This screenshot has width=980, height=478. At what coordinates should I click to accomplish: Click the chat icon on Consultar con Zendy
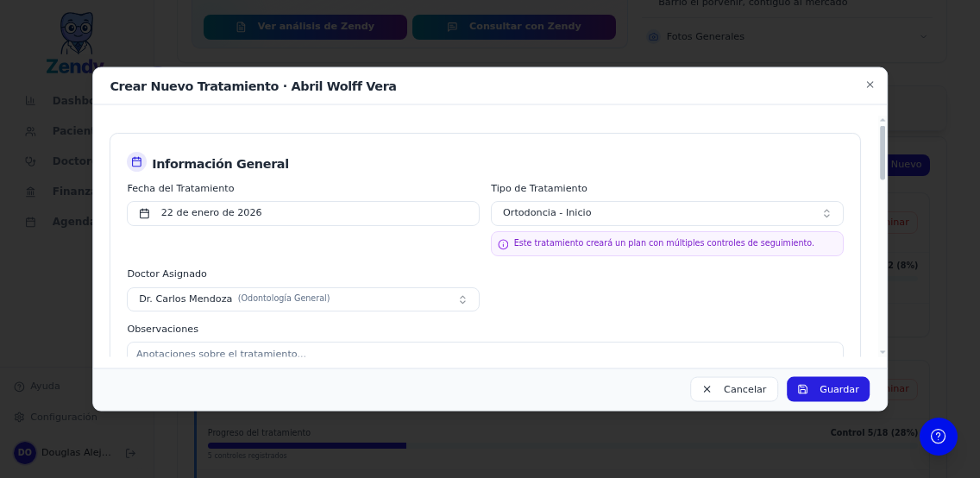tap(453, 27)
